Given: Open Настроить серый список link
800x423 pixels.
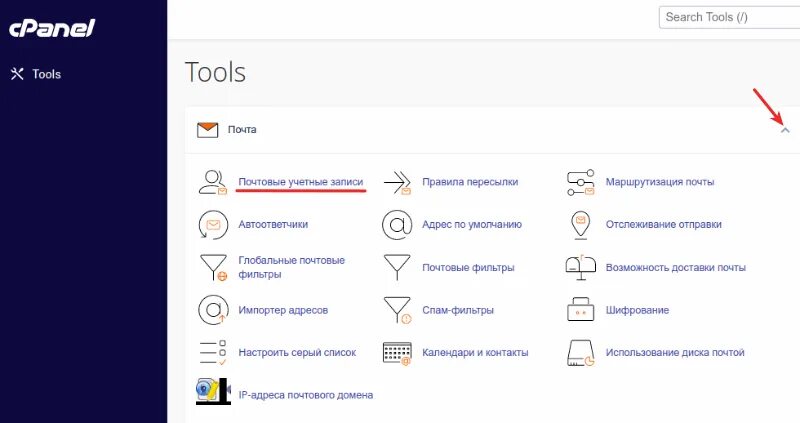Looking at the screenshot, I should 297,353.
